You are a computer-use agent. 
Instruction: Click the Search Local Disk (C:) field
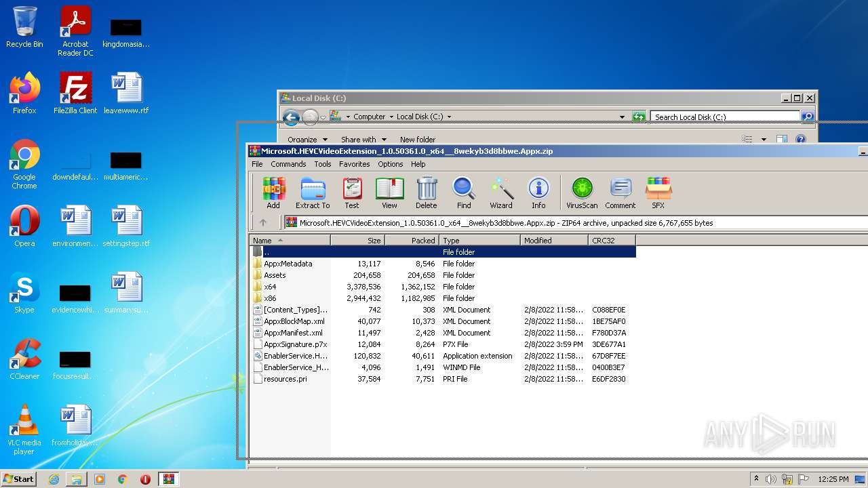[x=726, y=117]
